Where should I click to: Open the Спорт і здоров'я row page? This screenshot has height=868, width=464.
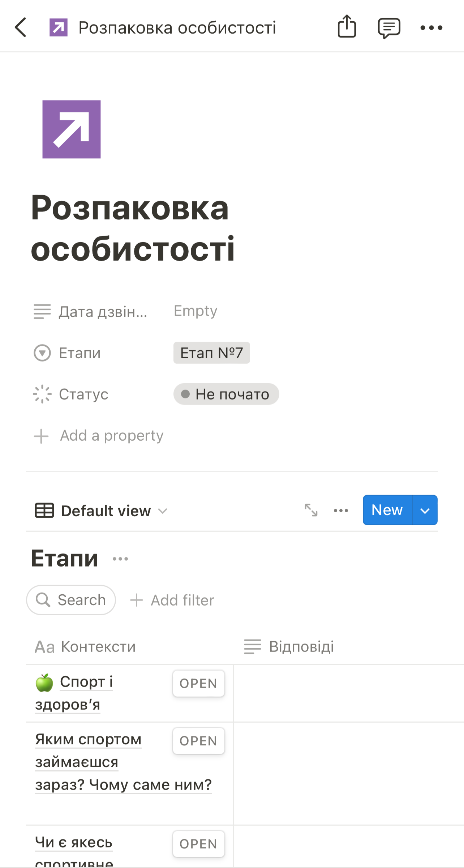[x=198, y=683]
